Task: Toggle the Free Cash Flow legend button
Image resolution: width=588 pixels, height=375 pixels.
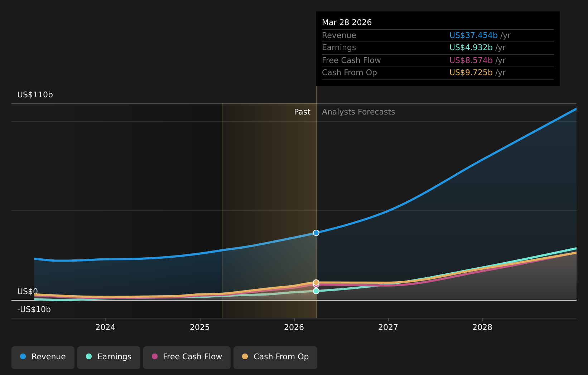Action: [x=187, y=357]
